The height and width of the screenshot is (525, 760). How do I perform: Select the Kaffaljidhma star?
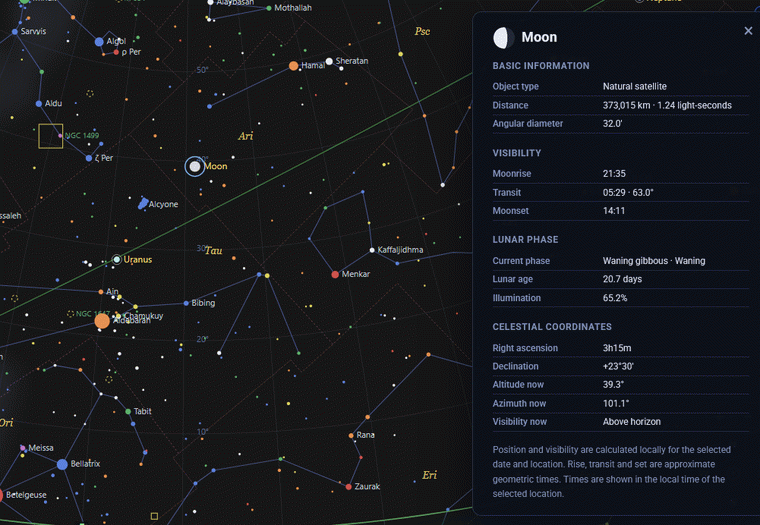[372, 250]
